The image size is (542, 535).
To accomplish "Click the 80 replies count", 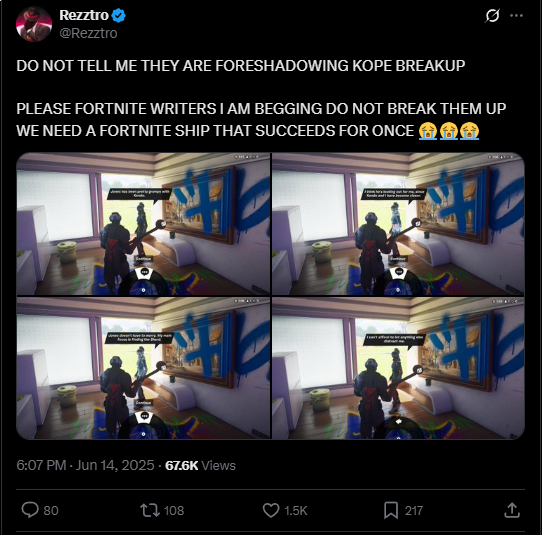I will pyautogui.click(x=51, y=510).
